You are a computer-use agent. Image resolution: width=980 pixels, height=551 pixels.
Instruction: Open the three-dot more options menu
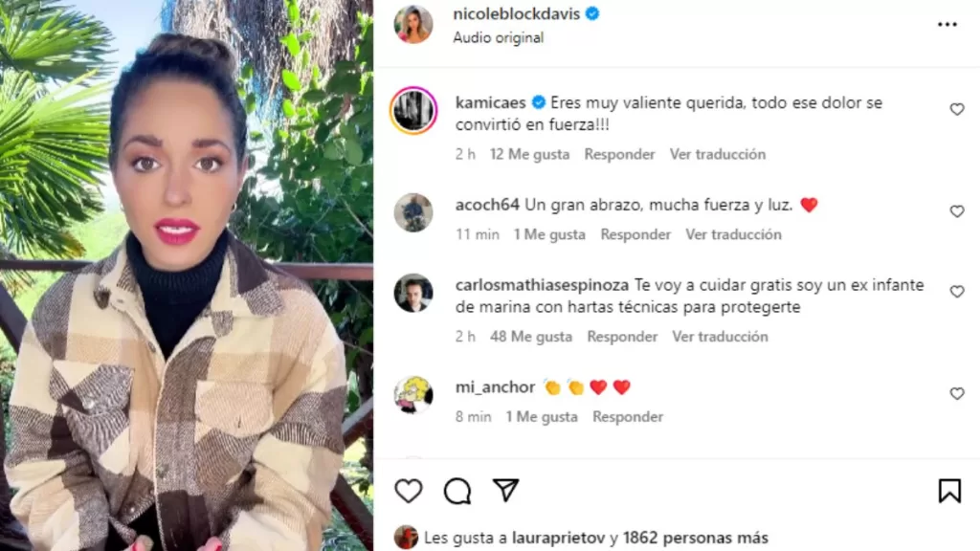click(x=947, y=24)
